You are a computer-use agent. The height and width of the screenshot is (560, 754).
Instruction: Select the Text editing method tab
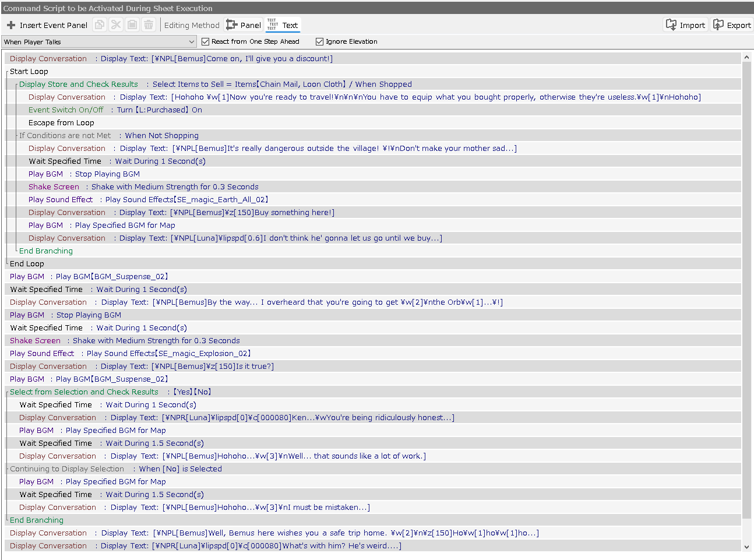[283, 25]
